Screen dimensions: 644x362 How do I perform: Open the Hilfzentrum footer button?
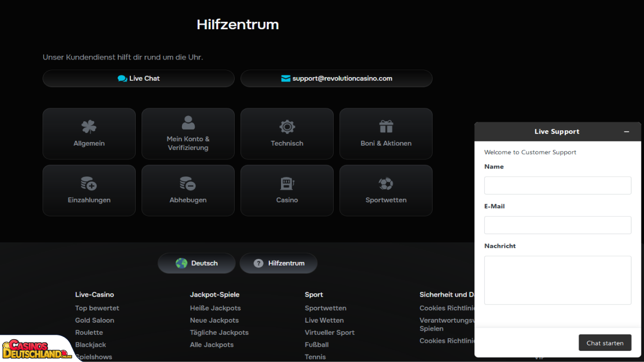click(x=278, y=263)
